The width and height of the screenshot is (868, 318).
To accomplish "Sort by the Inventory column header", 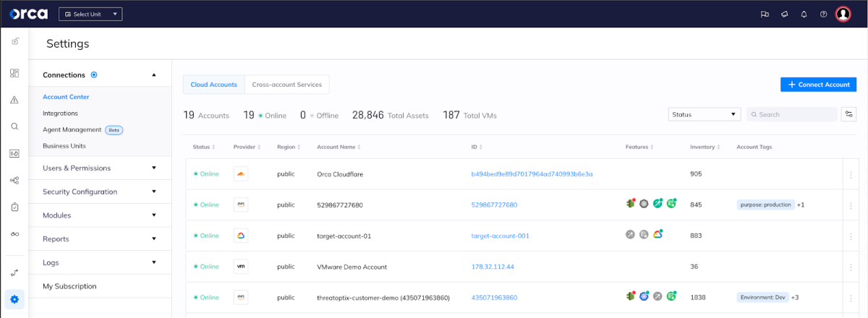I will point(704,147).
